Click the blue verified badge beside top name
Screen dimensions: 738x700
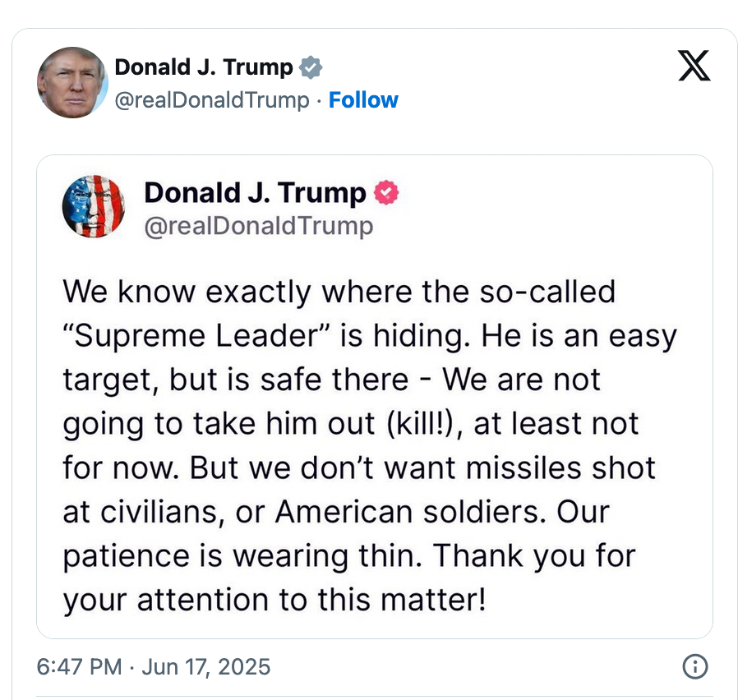pyautogui.click(x=311, y=67)
